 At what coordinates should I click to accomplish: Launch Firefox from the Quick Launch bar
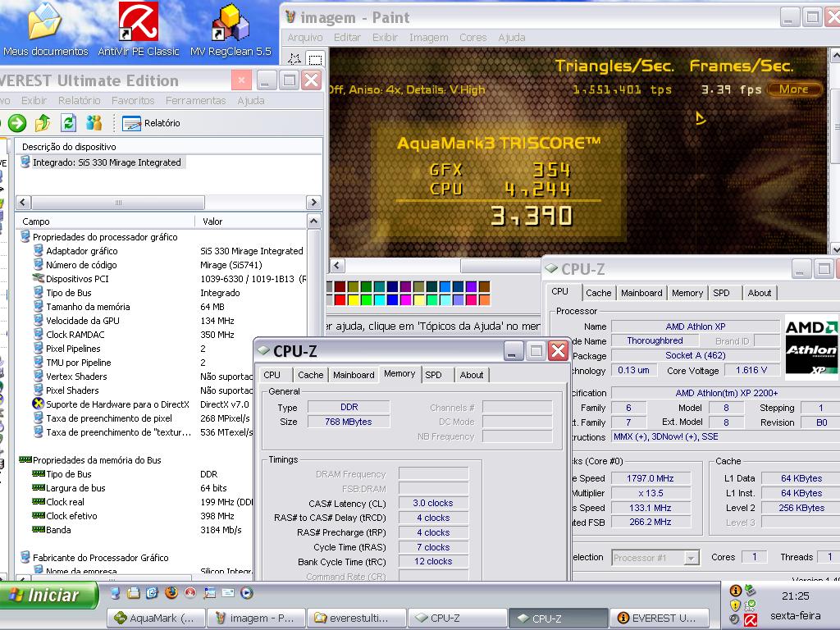tap(171, 592)
